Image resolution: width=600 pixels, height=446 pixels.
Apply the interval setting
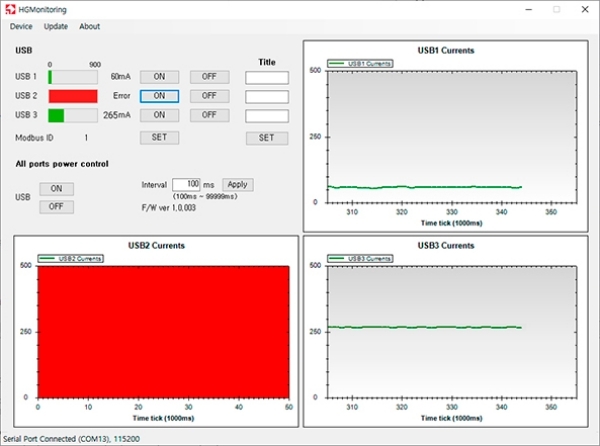[237, 184]
